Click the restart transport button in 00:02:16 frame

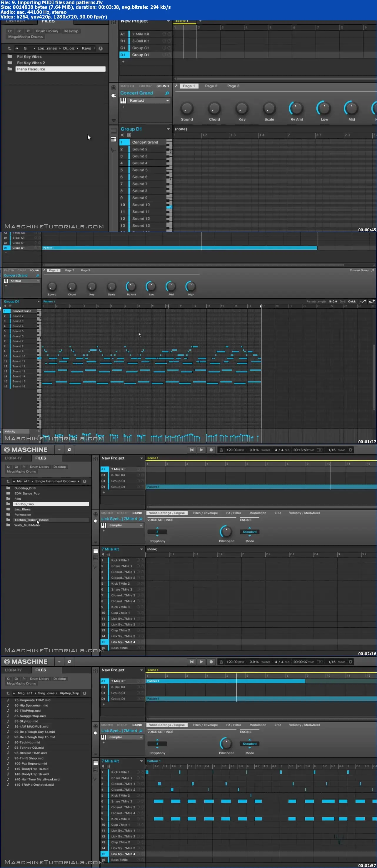[191, 449]
